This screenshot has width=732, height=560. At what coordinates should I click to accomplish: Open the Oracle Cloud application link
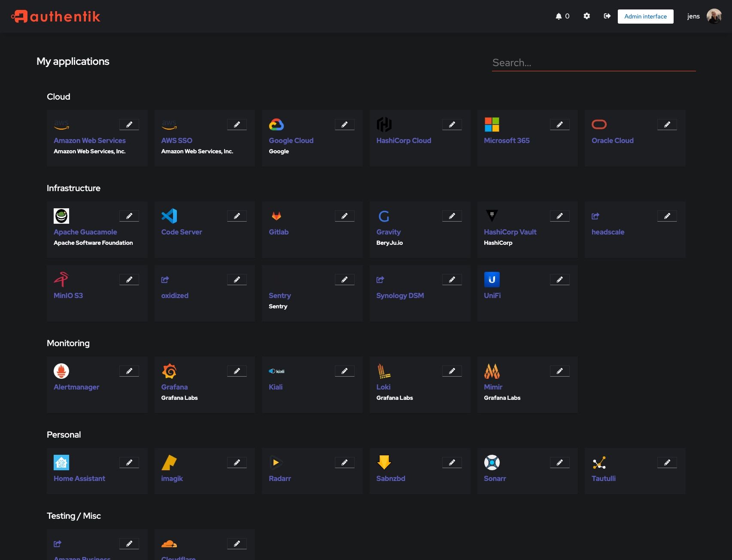click(x=612, y=140)
